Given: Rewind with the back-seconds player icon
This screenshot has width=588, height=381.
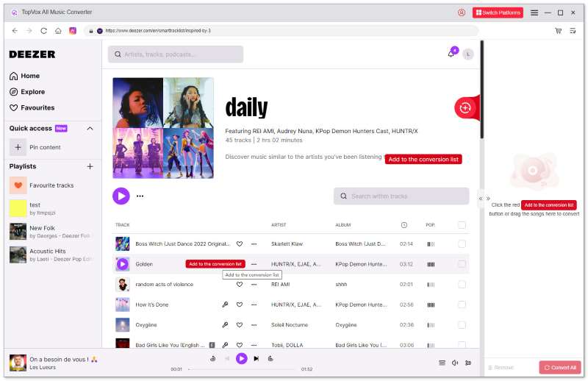Looking at the screenshot, I should 212,359.
